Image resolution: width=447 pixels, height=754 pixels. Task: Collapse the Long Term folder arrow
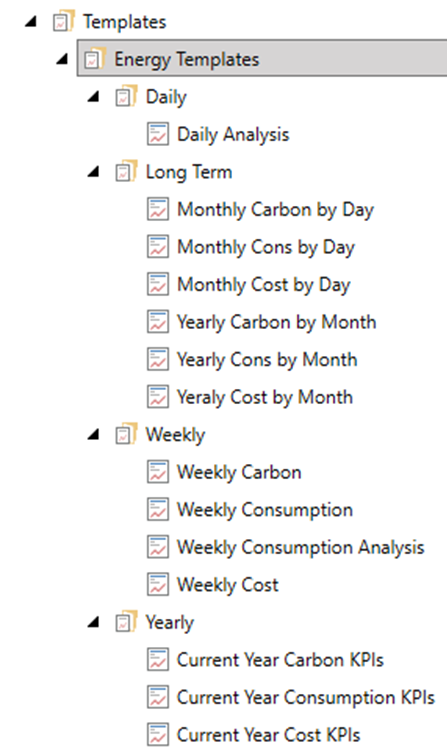click(93, 172)
